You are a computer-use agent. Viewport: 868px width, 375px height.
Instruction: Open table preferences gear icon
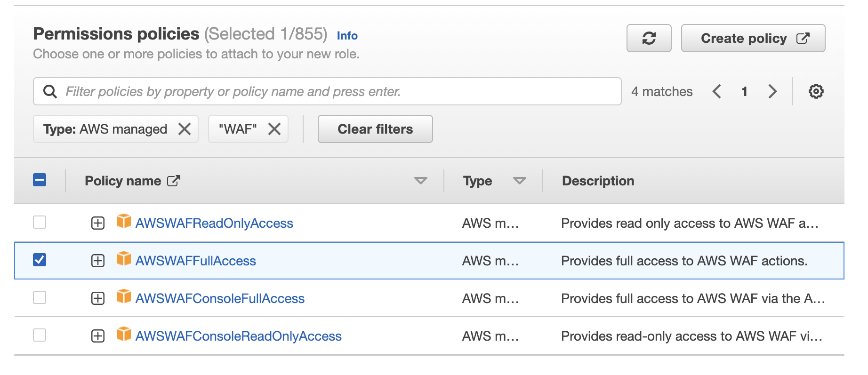816,91
